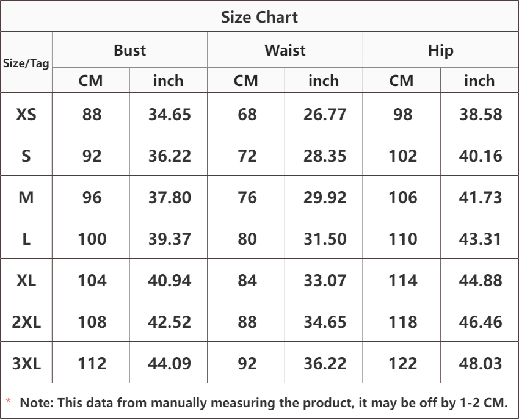Screen dimensions: 519x420
Task: Click the inch subheader under Hip
Action: tap(479, 81)
